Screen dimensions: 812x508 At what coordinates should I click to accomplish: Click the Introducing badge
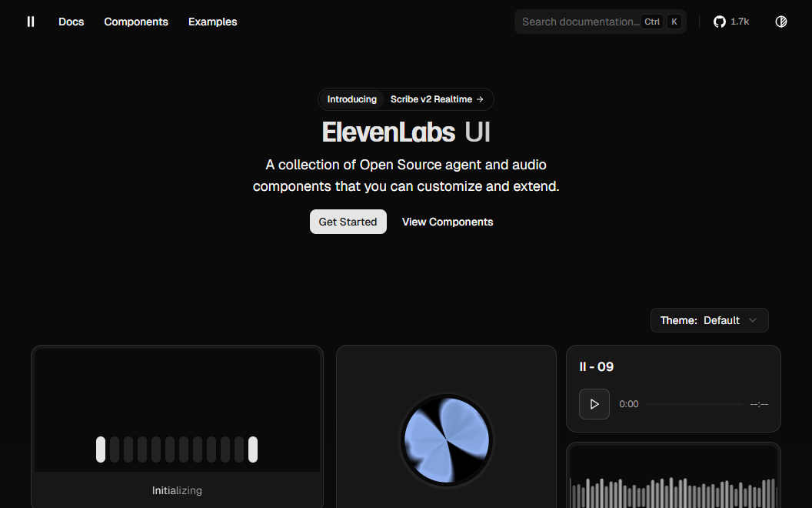pyautogui.click(x=352, y=99)
